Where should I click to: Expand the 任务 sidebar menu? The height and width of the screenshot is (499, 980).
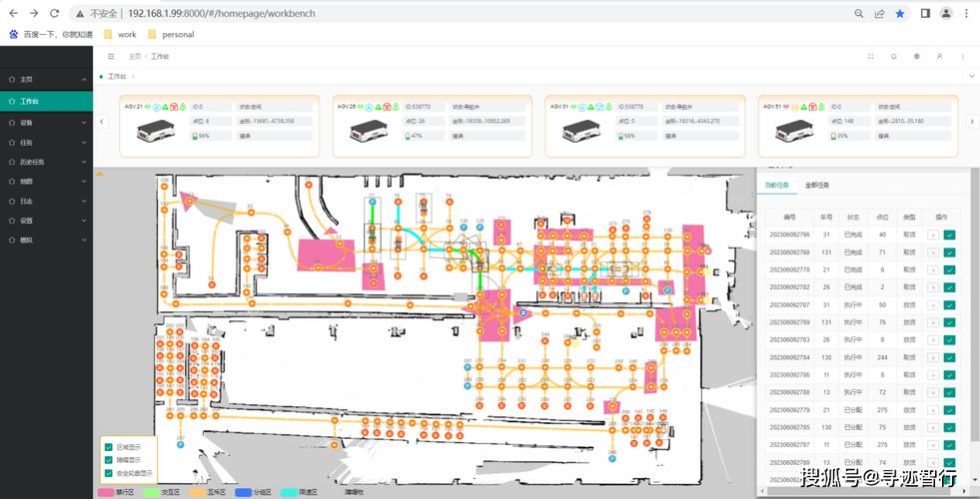pos(46,143)
